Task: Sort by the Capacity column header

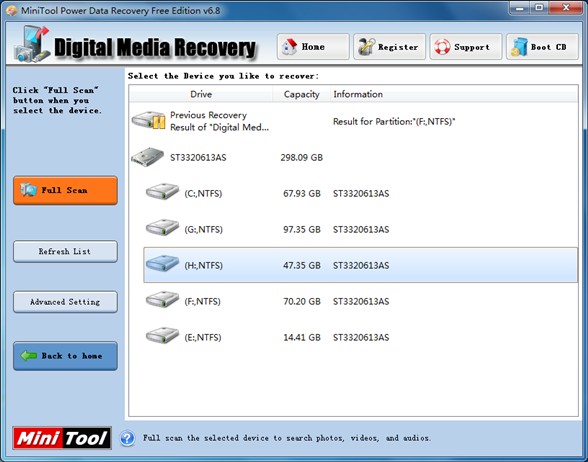Action: tap(302, 94)
